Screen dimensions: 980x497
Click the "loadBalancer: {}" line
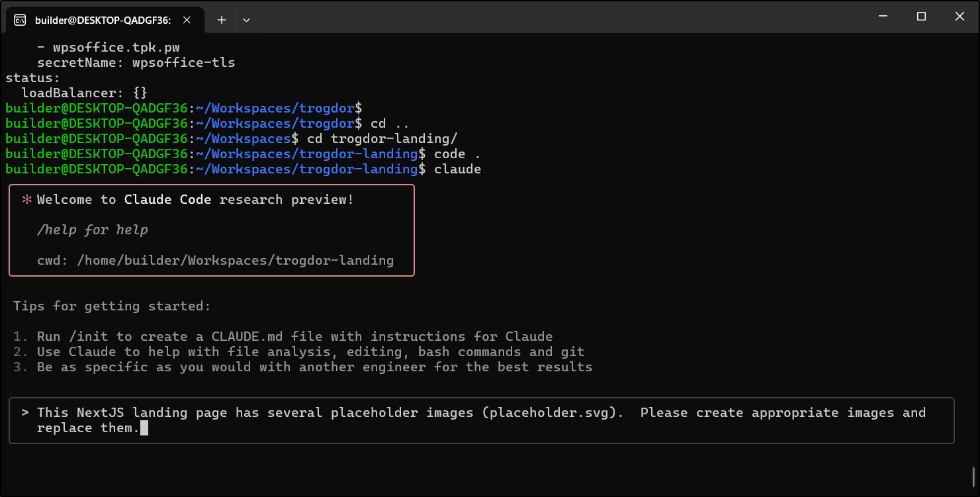84,94
